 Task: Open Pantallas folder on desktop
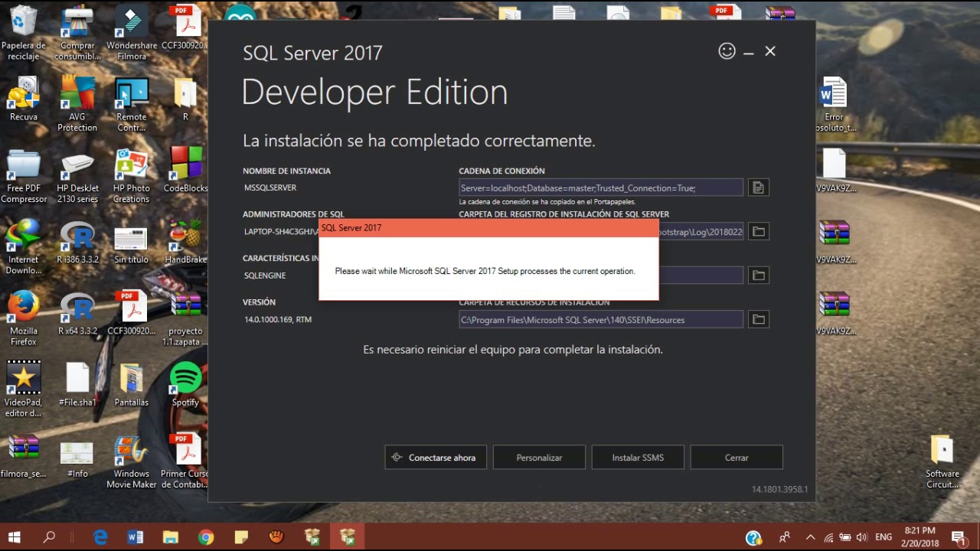coord(132,385)
